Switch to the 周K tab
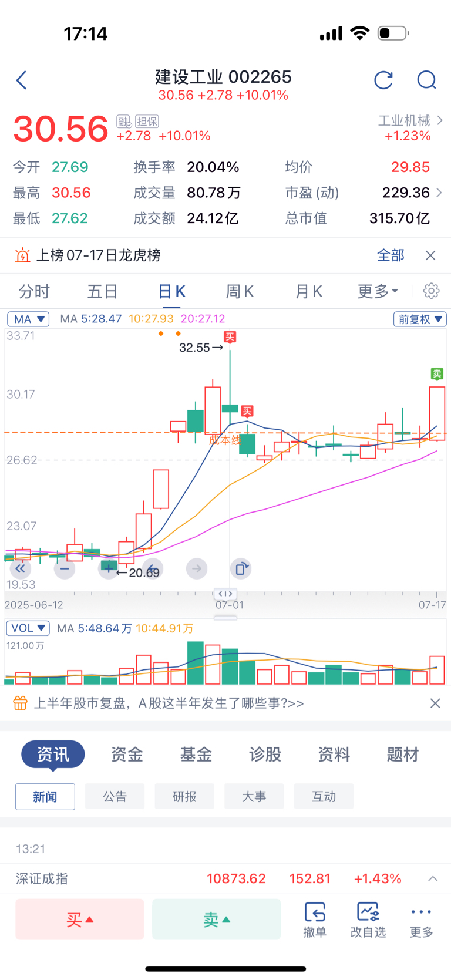This screenshot has height=980, width=451. pos(240,291)
